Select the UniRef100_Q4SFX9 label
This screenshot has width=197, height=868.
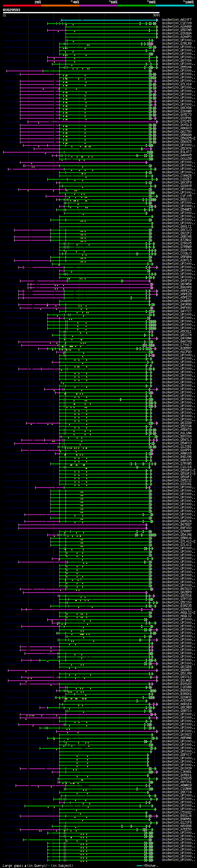[x=177, y=281]
